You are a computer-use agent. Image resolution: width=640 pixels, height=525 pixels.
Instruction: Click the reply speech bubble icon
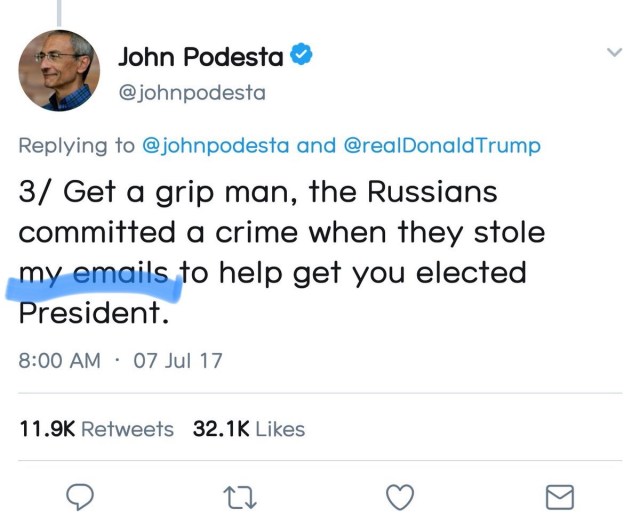point(79,496)
